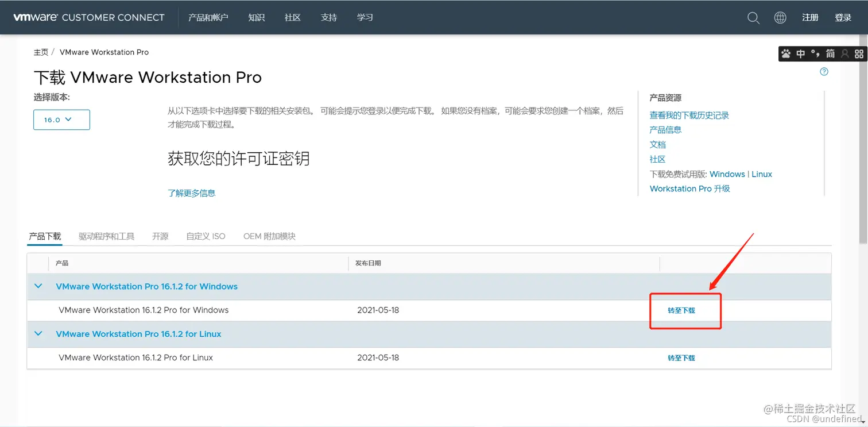The height and width of the screenshot is (427, 868).
Task: Switch to the 自定义 ISO tab
Action: 206,236
